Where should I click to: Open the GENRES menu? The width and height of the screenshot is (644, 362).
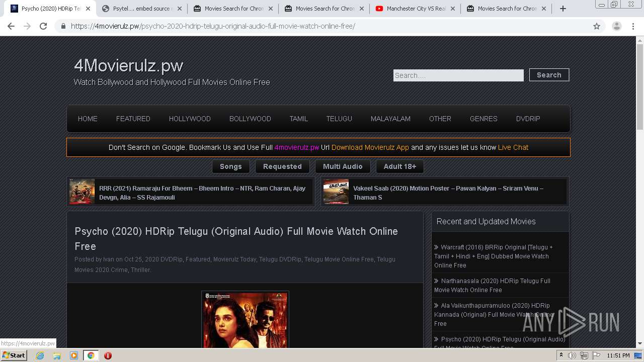point(484,119)
